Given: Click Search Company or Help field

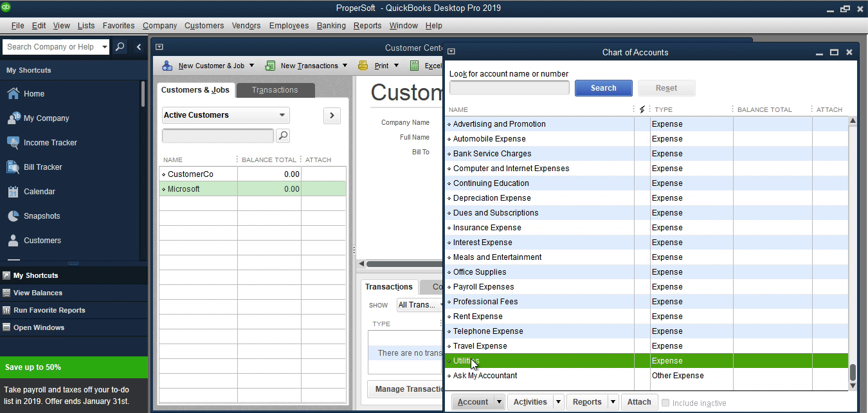Looking at the screenshot, I should pos(51,47).
